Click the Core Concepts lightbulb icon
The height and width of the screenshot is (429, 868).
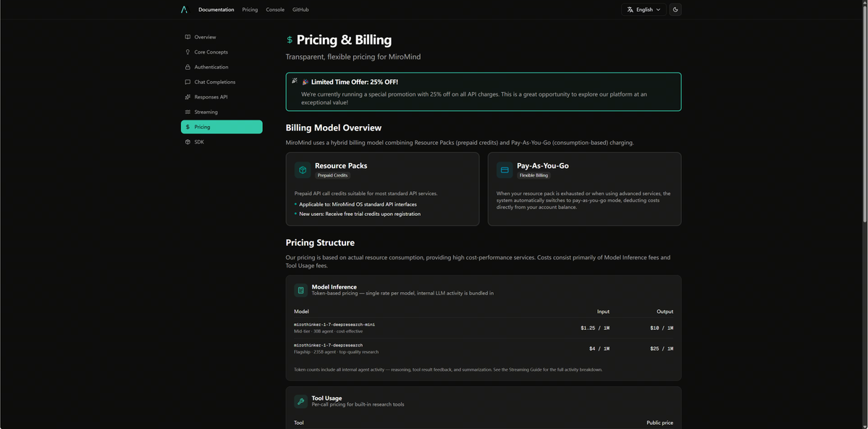(x=187, y=52)
